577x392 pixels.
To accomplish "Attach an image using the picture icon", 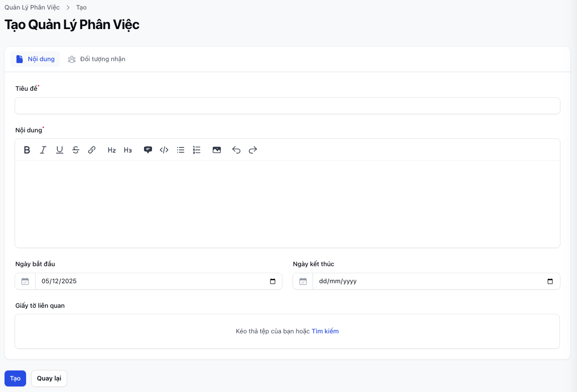I will [x=217, y=150].
